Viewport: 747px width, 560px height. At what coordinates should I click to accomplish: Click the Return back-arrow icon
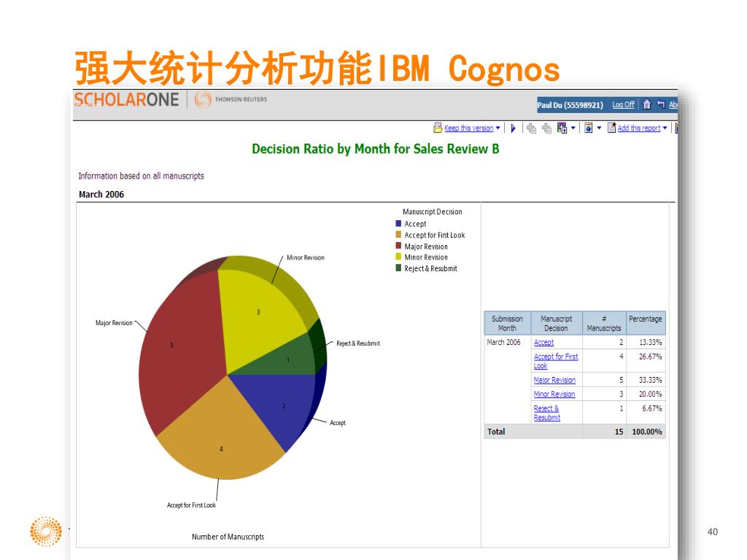[x=661, y=104]
